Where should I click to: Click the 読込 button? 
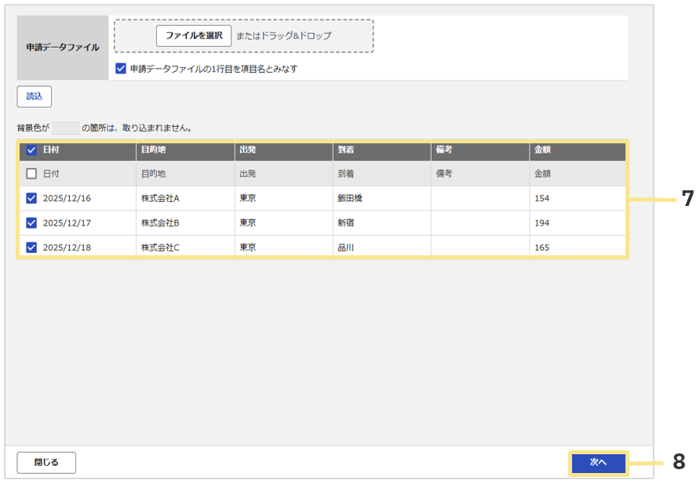point(34,96)
